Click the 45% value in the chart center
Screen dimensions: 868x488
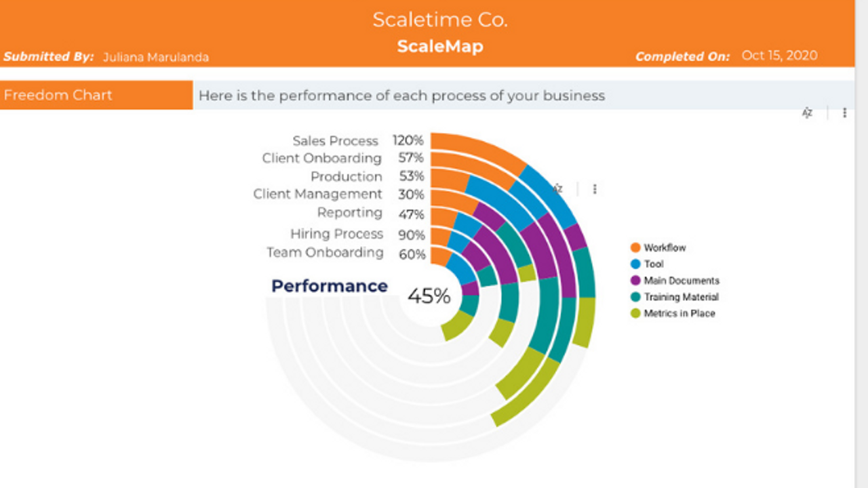pyautogui.click(x=429, y=296)
